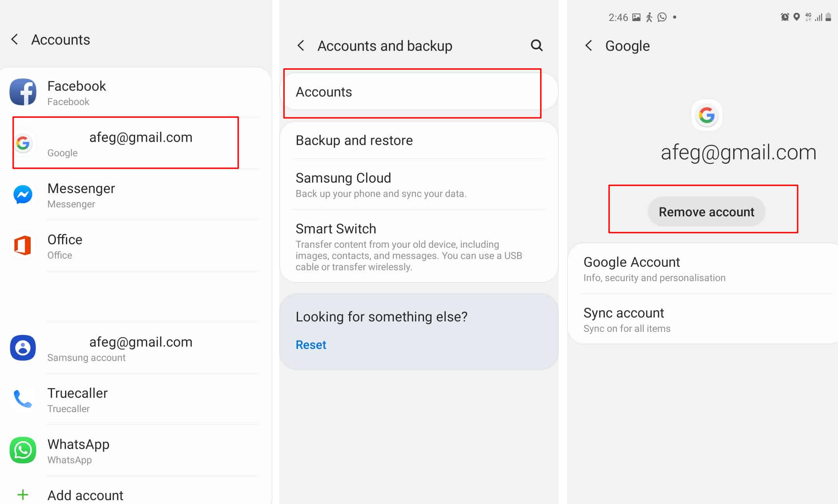Open search in Accounts and backup
The height and width of the screenshot is (504, 838).
tap(537, 45)
